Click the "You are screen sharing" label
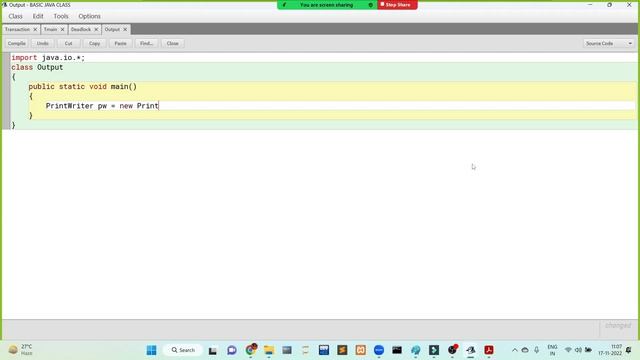The width and height of the screenshot is (640, 360). click(x=326, y=5)
